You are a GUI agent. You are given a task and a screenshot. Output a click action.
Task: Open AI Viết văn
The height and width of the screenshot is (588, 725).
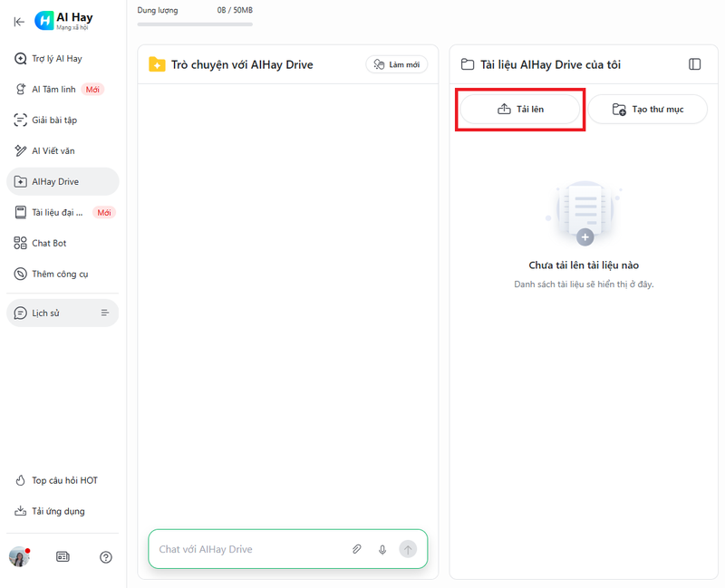[63, 150]
